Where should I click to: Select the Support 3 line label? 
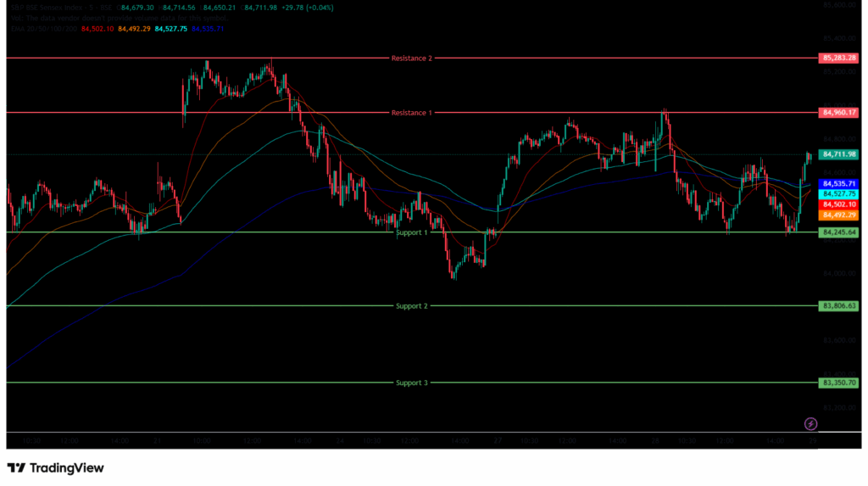412,383
